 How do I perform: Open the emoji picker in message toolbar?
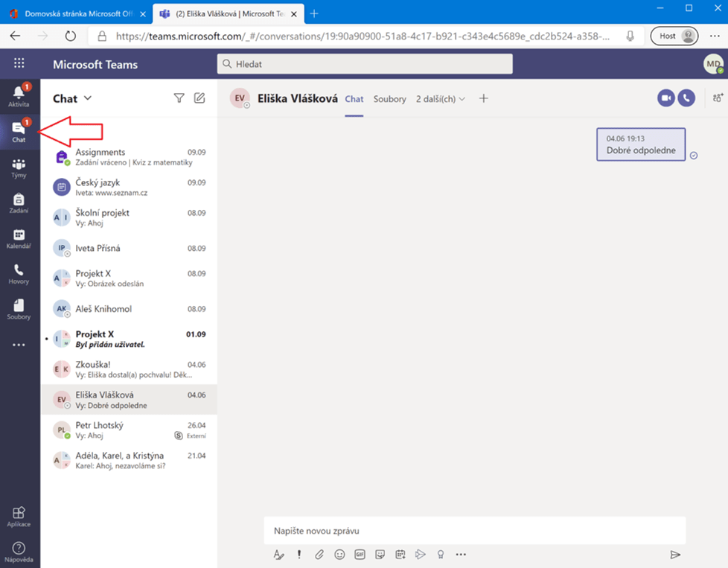(339, 555)
